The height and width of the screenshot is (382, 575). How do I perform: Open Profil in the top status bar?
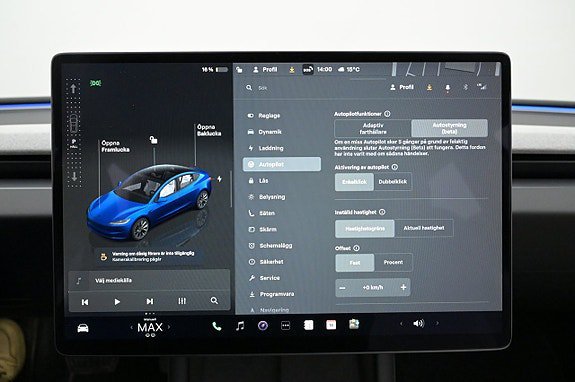click(265, 69)
